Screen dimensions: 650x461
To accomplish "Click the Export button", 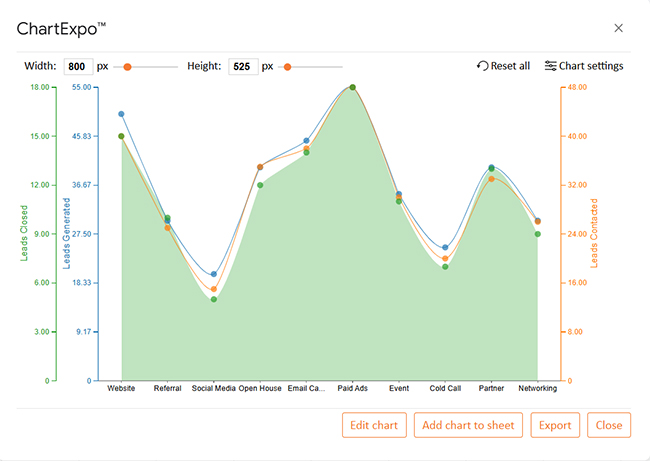I will [x=555, y=425].
